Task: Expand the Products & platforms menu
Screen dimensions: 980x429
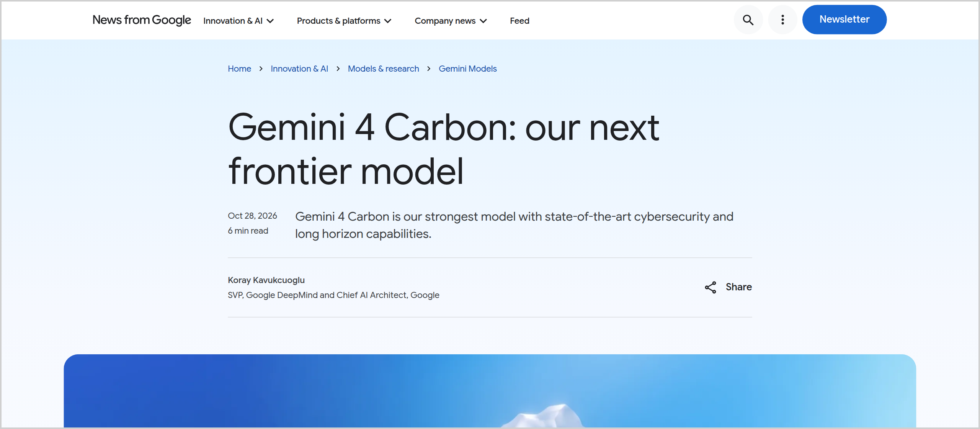Action: (x=344, y=21)
